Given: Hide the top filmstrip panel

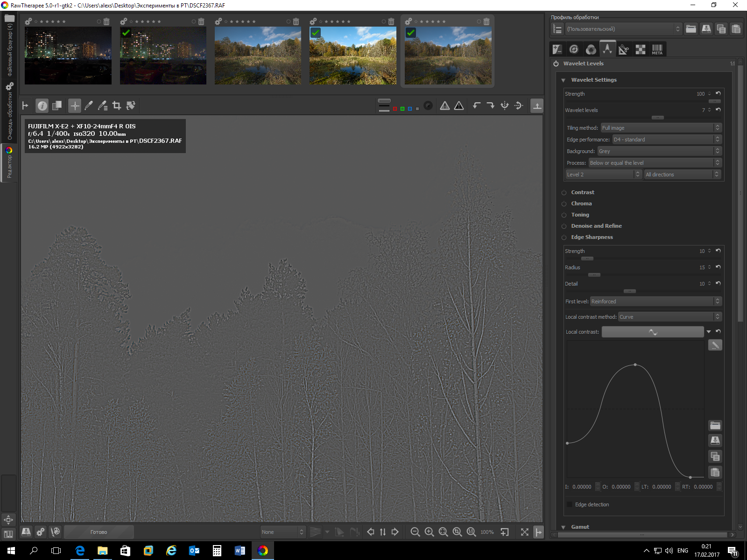Looking at the screenshot, I should (537, 106).
